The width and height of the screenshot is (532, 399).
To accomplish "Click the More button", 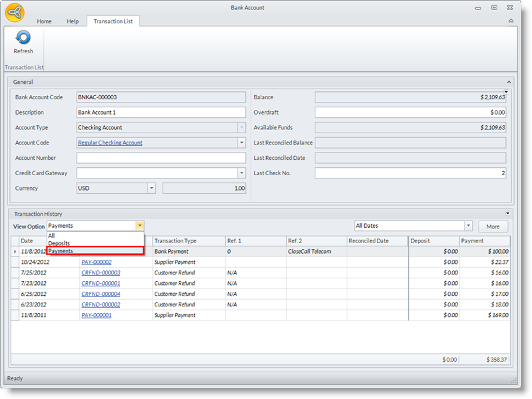I will pos(493,226).
